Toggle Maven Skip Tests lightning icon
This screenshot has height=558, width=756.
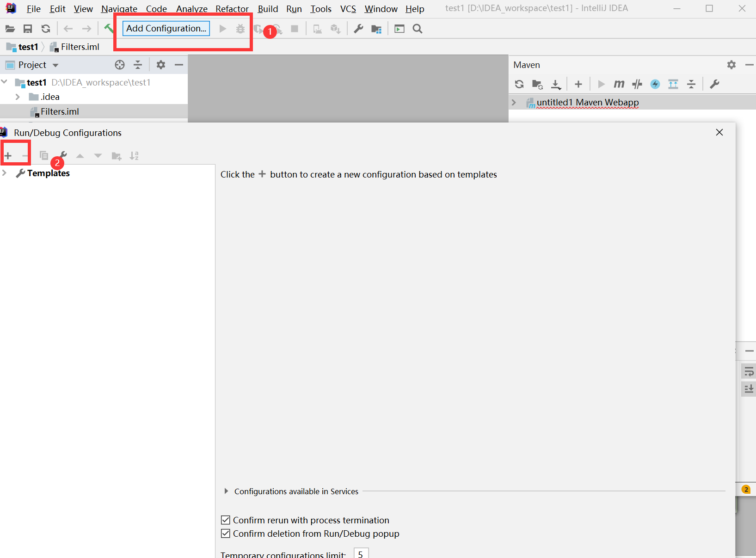tap(655, 84)
